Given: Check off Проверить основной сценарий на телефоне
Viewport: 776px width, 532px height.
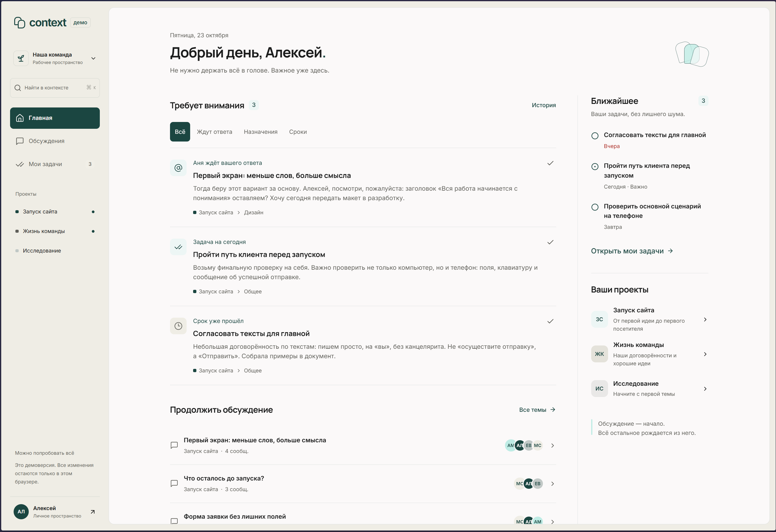Looking at the screenshot, I should (x=595, y=207).
